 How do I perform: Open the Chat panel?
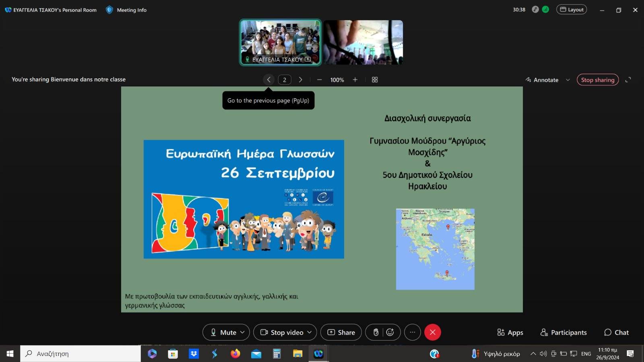pyautogui.click(x=616, y=332)
